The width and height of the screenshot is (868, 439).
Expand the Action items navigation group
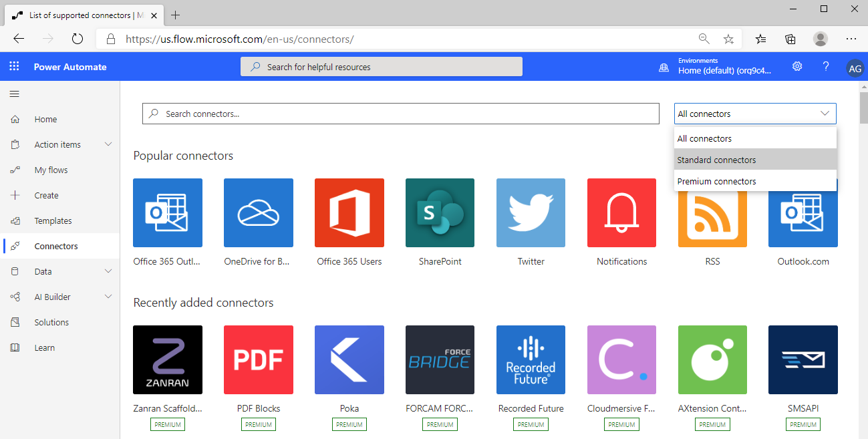pos(108,144)
